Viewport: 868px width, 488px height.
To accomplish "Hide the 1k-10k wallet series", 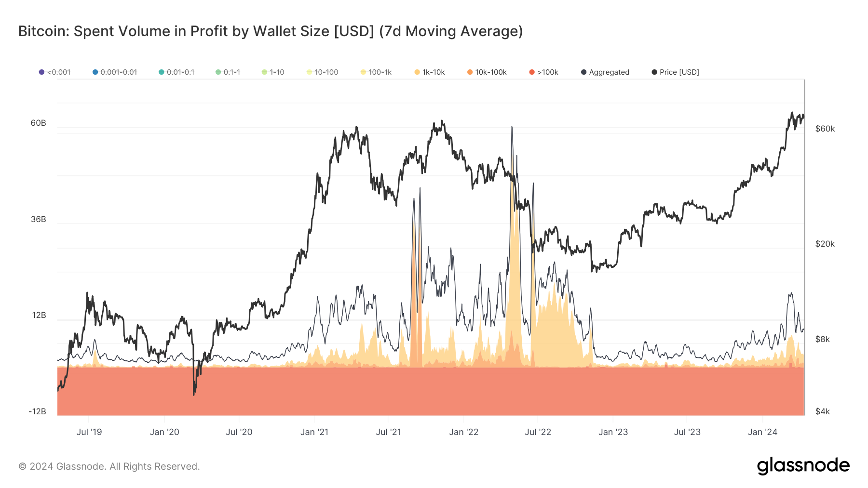I will [430, 72].
